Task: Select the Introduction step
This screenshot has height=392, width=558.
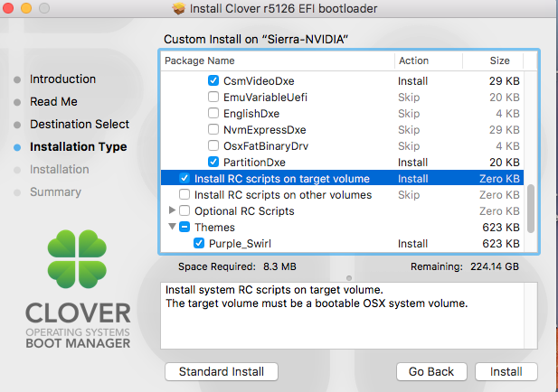Action: (62, 79)
